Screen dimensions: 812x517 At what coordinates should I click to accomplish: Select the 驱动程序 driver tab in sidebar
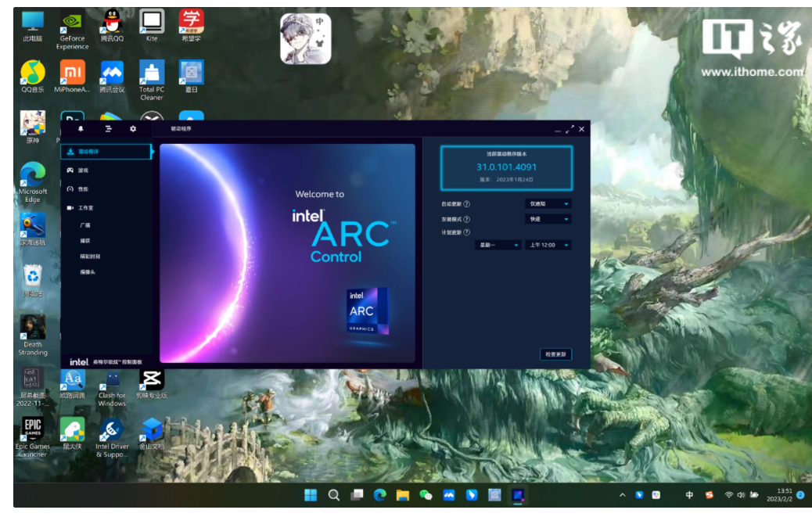click(106, 152)
